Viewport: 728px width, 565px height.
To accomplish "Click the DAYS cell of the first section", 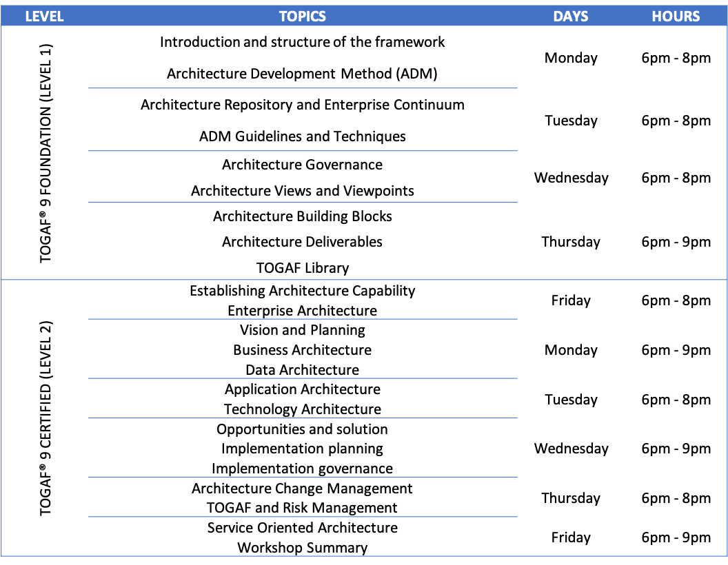I will point(571,153).
